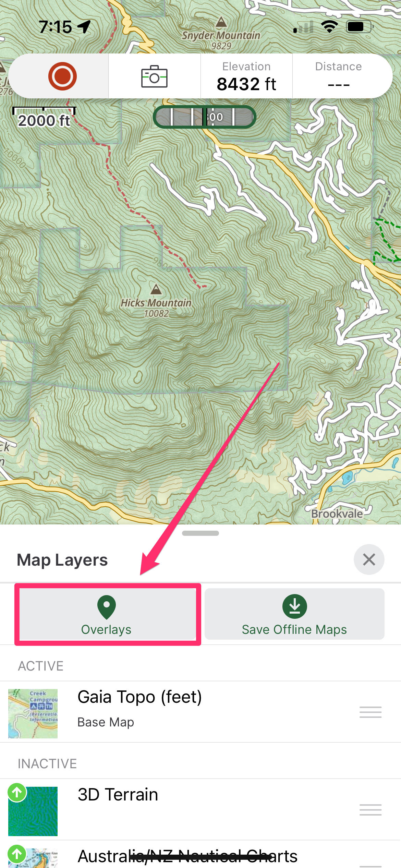
Task: Tap the Gaia Topo map thumbnail
Action: click(x=33, y=714)
